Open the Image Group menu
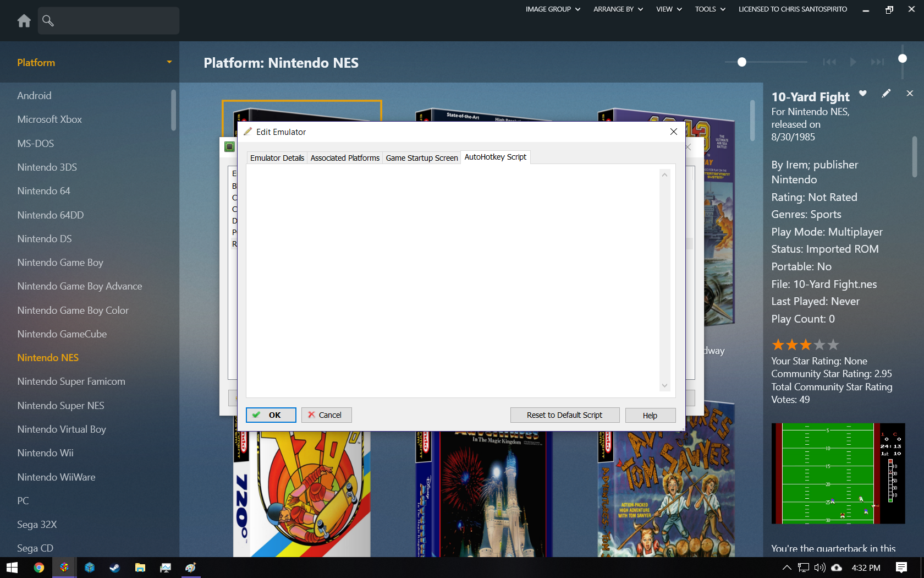The width and height of the screenshot is (924, 578). (553, 9)
